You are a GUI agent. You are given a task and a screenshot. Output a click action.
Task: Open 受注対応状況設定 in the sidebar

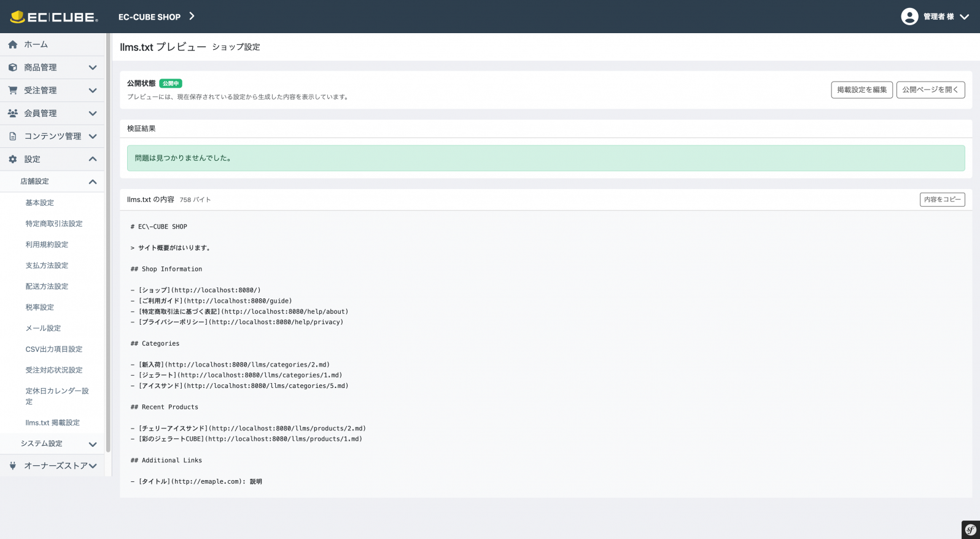click(54, 370)
